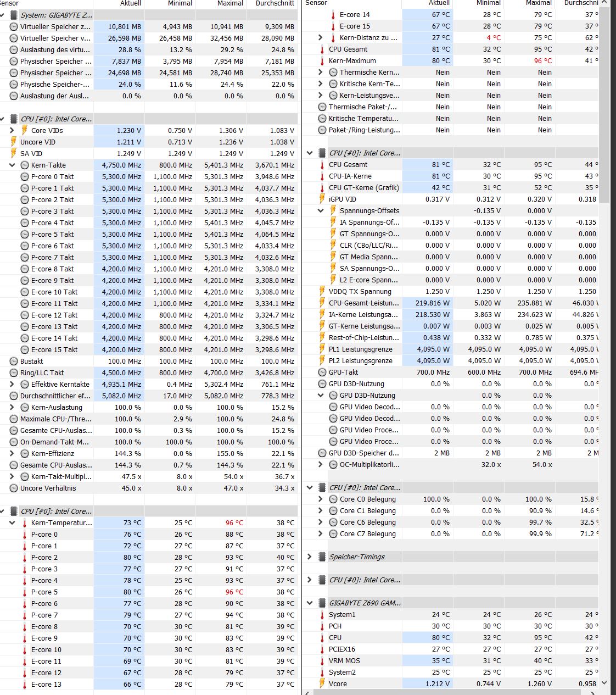Select the E-core 8 Takt row
Image resolution: width=616 pixels, height=695 pixels.
pos(149,269)
